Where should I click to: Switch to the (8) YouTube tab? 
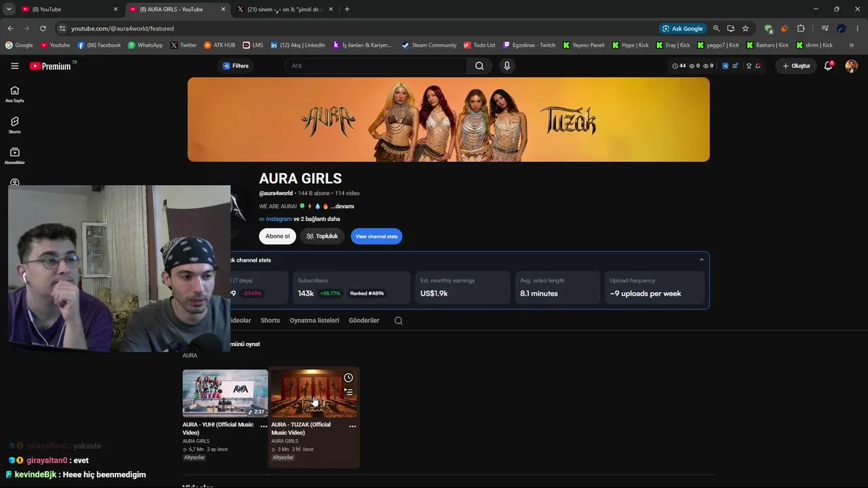click(70, 9)
